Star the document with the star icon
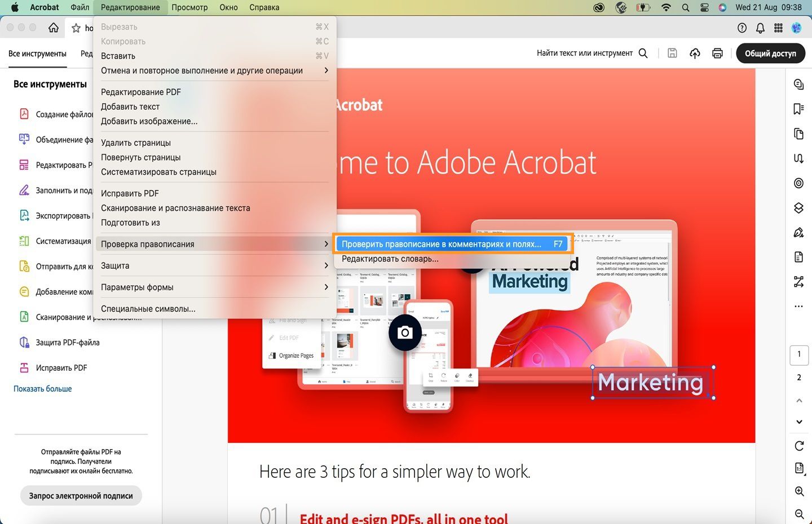Screen dimensions: 812x524 point(76,28)
